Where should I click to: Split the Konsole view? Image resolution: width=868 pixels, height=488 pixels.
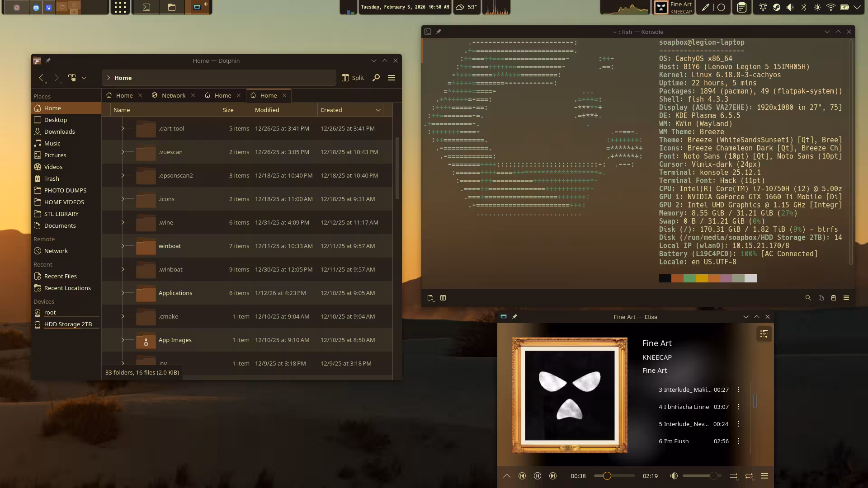click(443, 298)
